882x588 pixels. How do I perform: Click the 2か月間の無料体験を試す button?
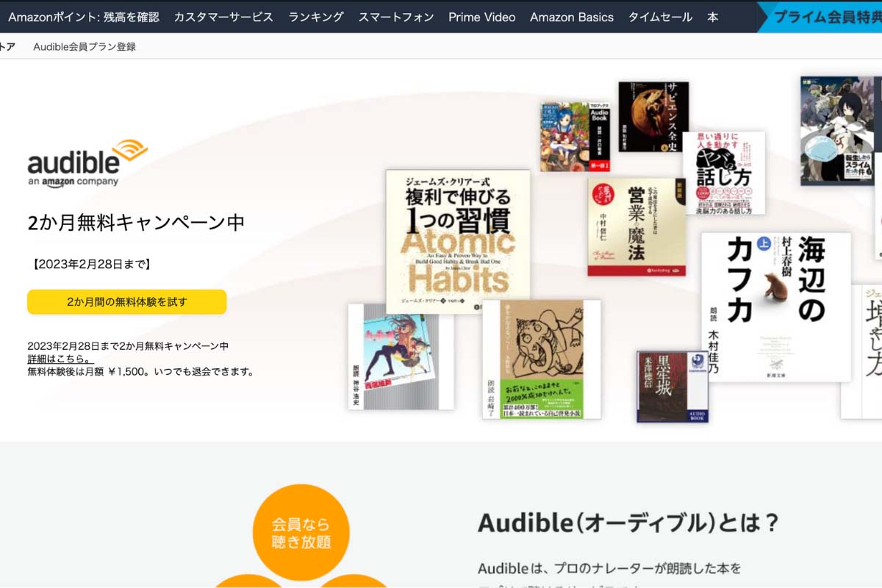[126, 301]
